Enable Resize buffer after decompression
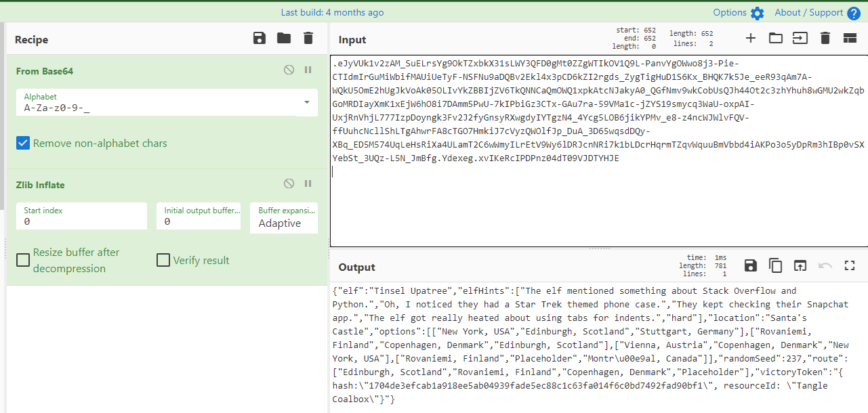 [x=24, y=260]
